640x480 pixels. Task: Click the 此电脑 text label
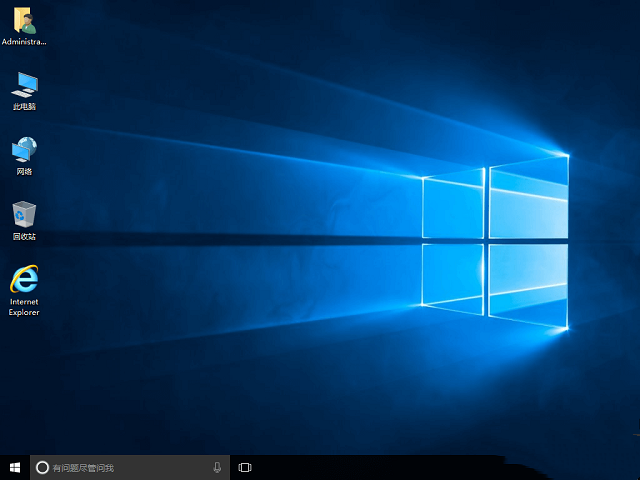[x=24, y=106]
